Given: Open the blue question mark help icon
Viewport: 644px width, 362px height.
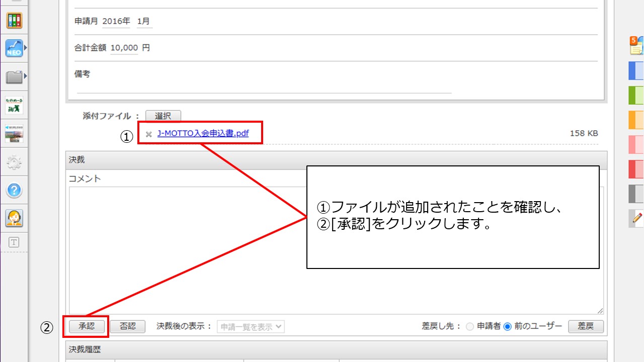Looking at the screenshot, I should click(14, 190).
